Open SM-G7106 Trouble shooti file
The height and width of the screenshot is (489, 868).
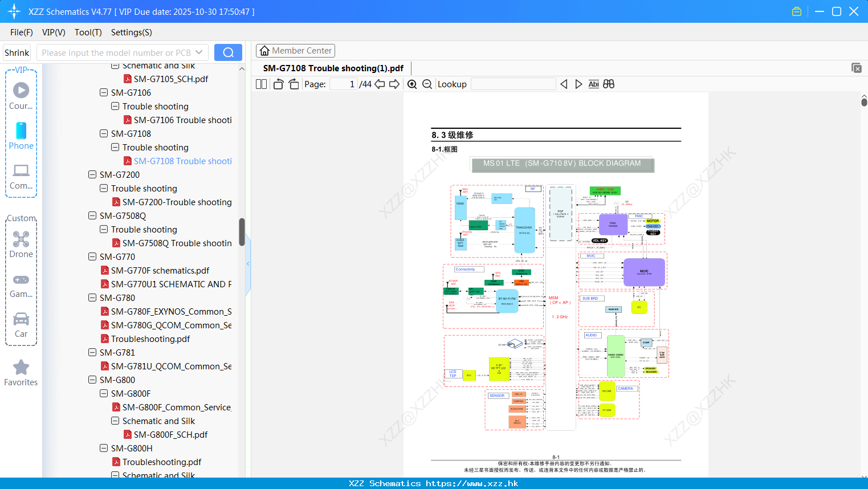[x=183, y=120]
